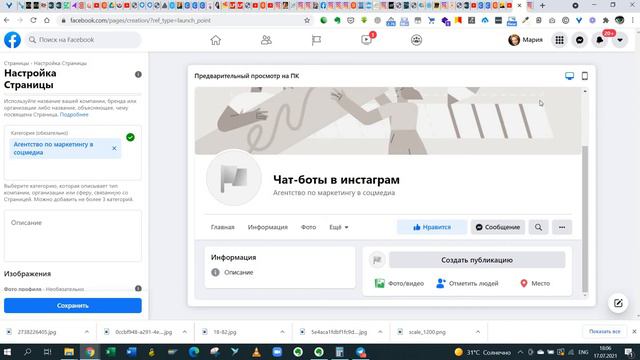Switch to desktop preview icon
This screenshot has height=360, width=640.
569,76
